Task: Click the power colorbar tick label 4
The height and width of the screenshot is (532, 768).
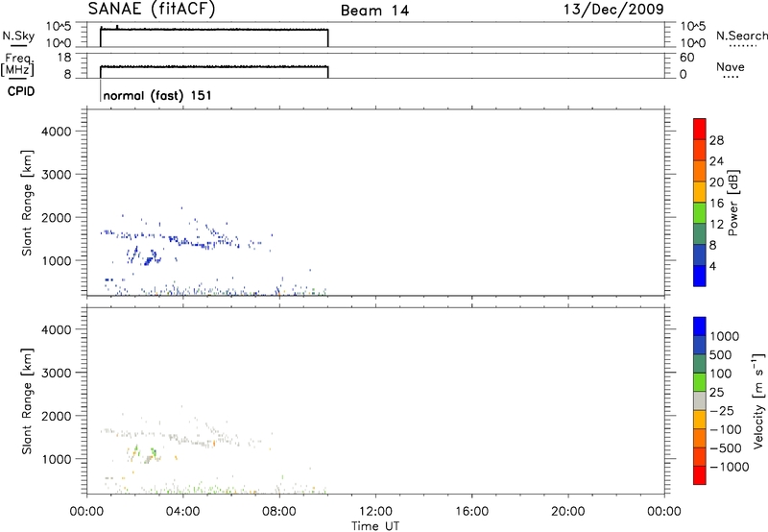Action: point(712,266)
